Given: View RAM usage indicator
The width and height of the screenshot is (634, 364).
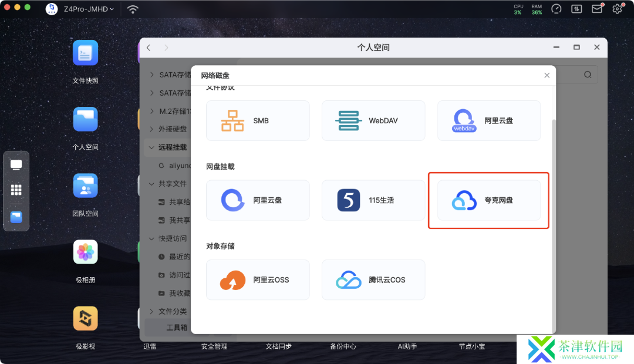Looking at the screenshot, I should click(x=537, y=9).
